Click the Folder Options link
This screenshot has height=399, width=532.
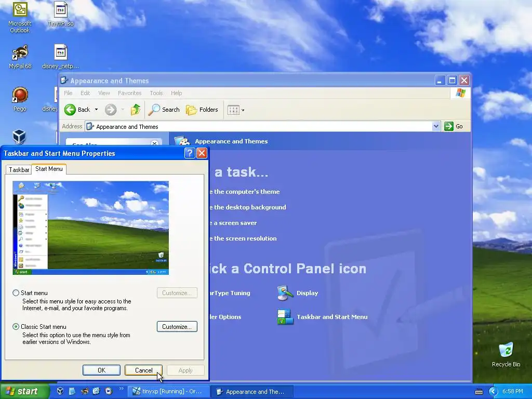pyautogui.click(x=225, y=317)
